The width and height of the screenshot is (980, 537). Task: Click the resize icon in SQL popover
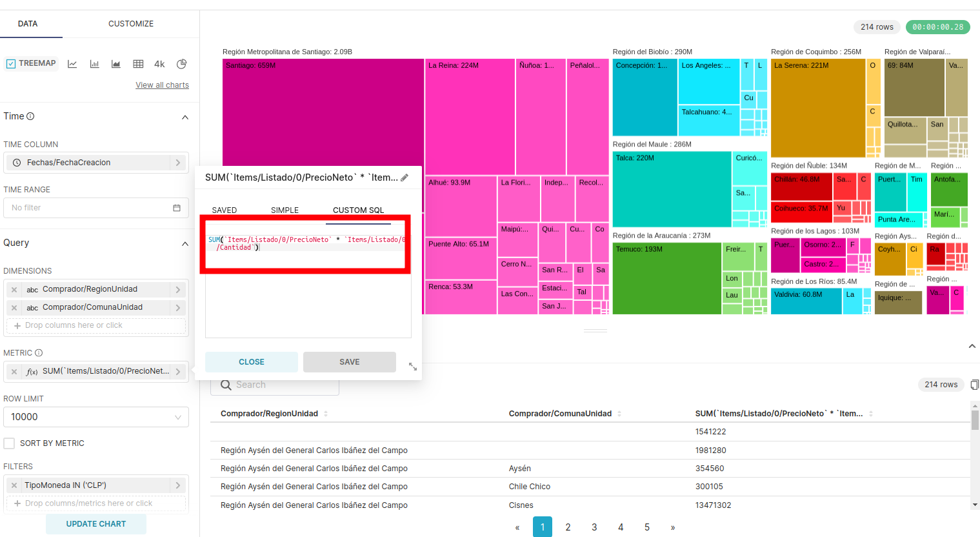point(413,367)
